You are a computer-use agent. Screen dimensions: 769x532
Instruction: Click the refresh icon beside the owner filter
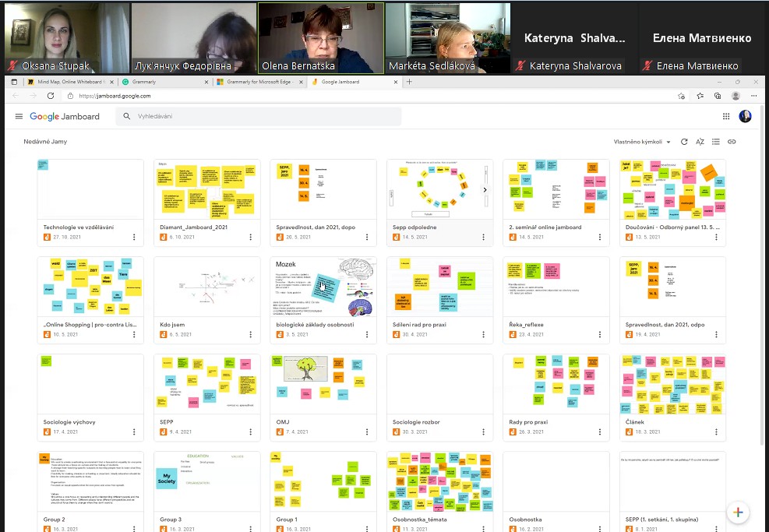pyautogui.click(x=684, y=142)
